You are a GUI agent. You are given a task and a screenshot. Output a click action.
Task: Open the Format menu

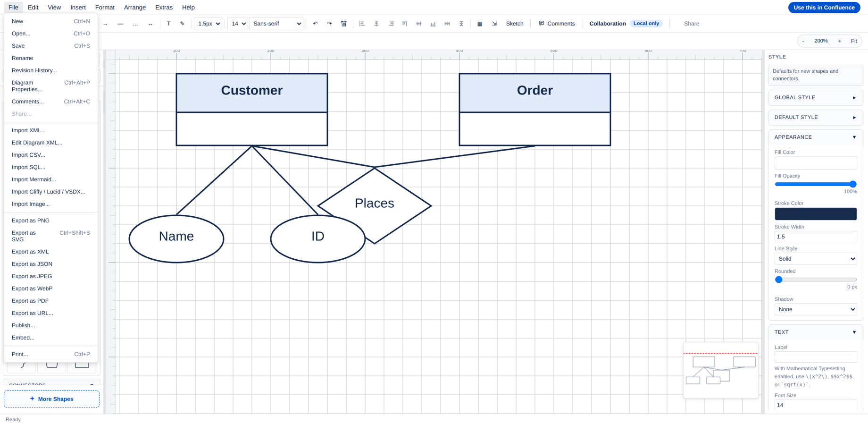click(105, 8)
